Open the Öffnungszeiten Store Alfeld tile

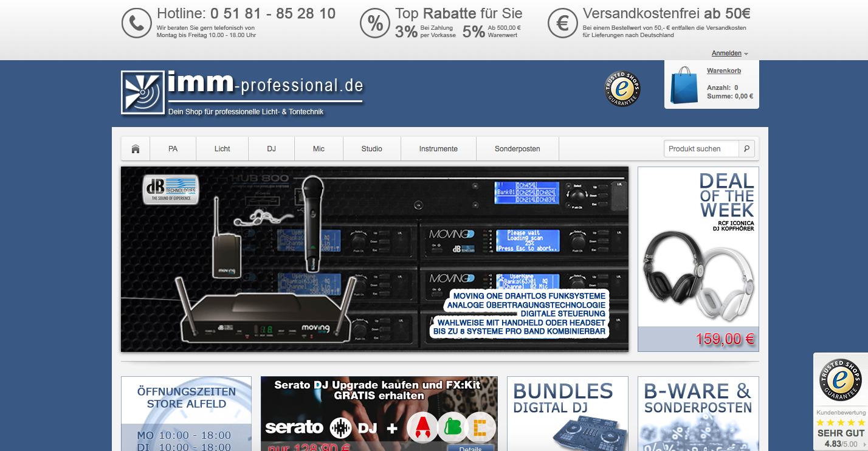(186, 413)
